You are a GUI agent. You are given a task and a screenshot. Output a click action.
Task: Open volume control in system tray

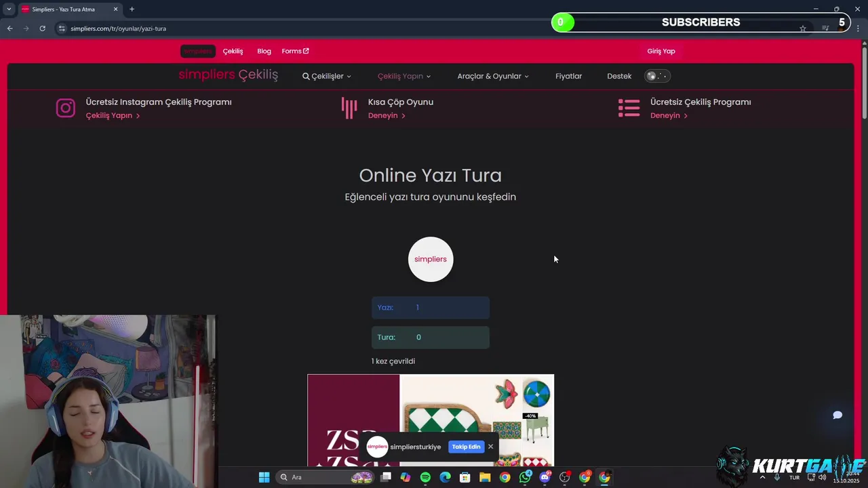click(823, 477)
